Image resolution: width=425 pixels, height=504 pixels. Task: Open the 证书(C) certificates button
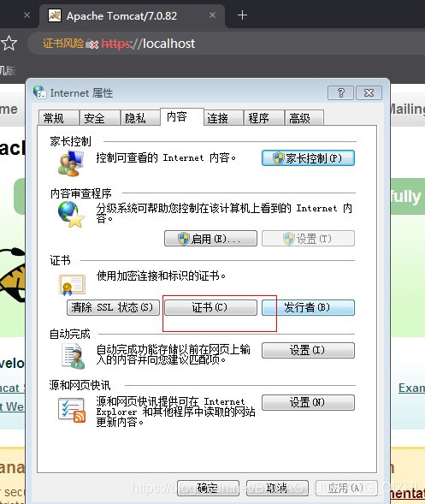210,307
